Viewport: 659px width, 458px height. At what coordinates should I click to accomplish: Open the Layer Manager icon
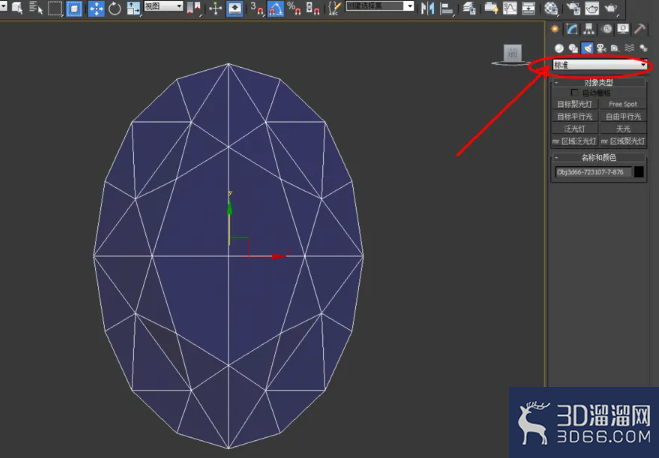(469, 8)
